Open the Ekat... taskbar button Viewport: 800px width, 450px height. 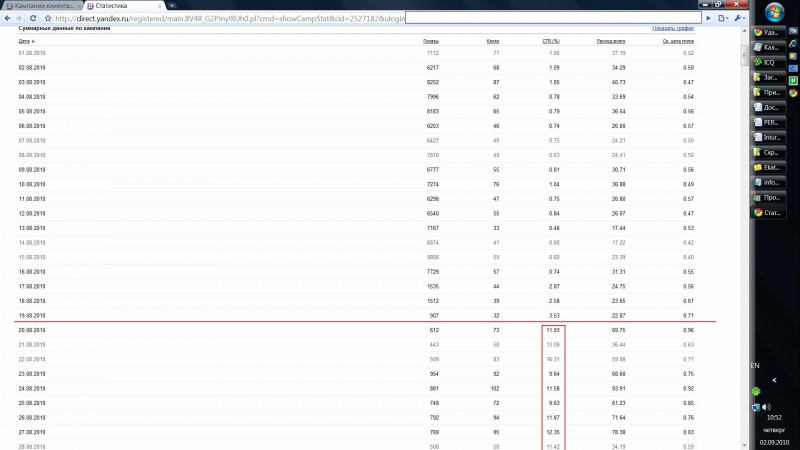click(x=768, y=167)
